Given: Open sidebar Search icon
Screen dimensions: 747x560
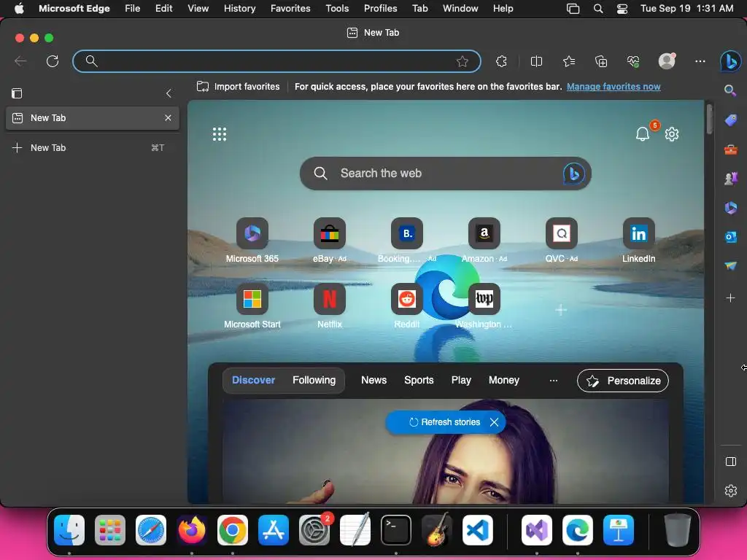Looking at the screenshot, I should click(730, 90).
